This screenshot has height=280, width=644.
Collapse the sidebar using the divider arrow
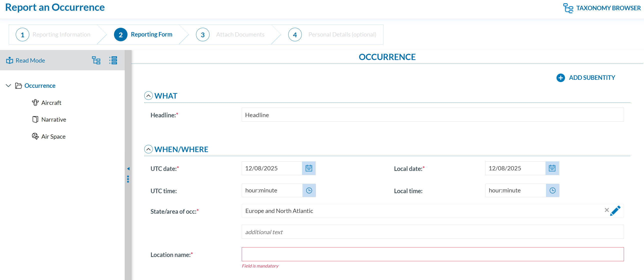pyautogui.click(x=128, y=169)
